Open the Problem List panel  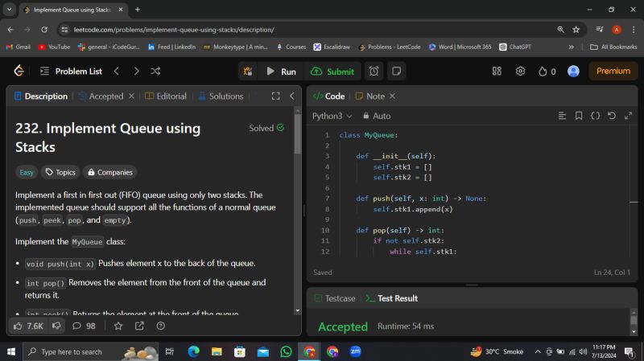(x=71, y=72)
